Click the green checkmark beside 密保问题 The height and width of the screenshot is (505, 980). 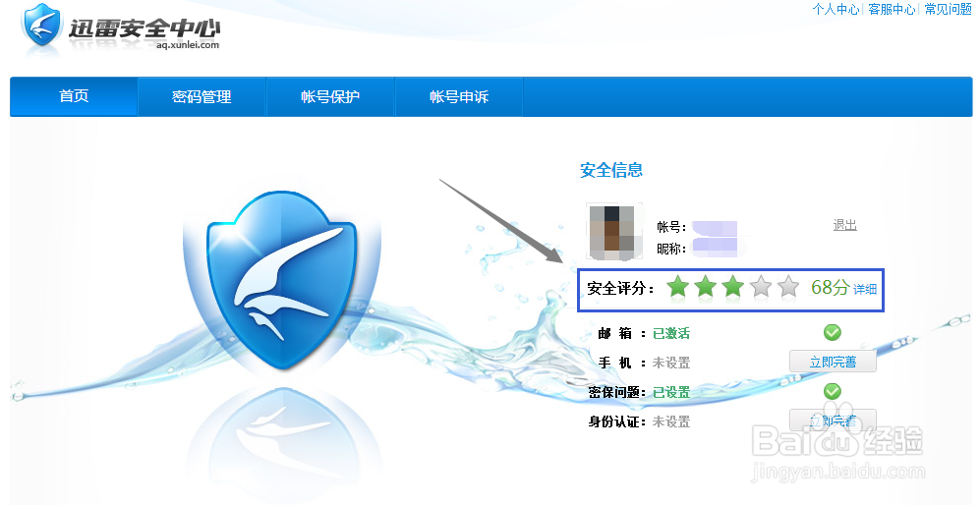[x=832, y=391]
